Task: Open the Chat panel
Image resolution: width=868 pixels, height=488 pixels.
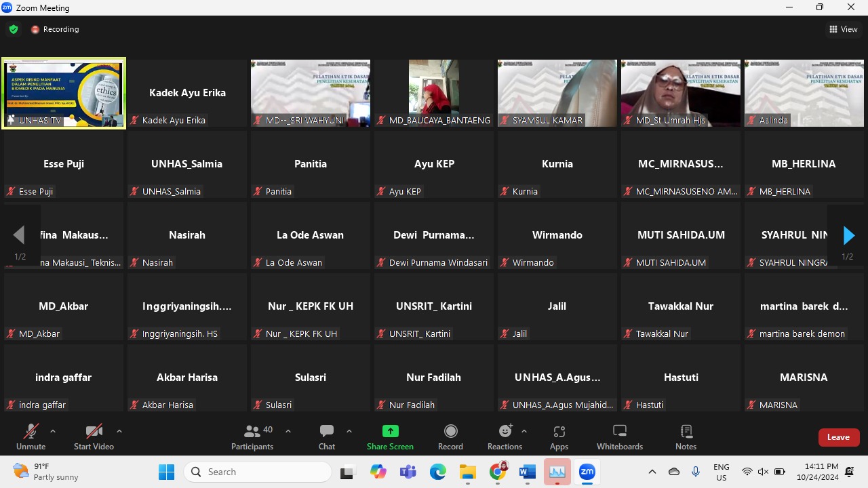Action: [x=327, y=436]
